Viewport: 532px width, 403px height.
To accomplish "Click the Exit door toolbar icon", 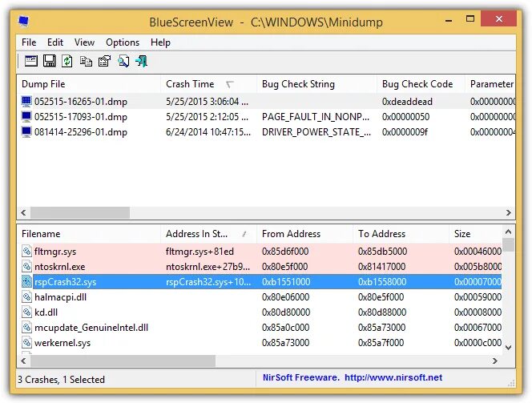I will (142, 61).
